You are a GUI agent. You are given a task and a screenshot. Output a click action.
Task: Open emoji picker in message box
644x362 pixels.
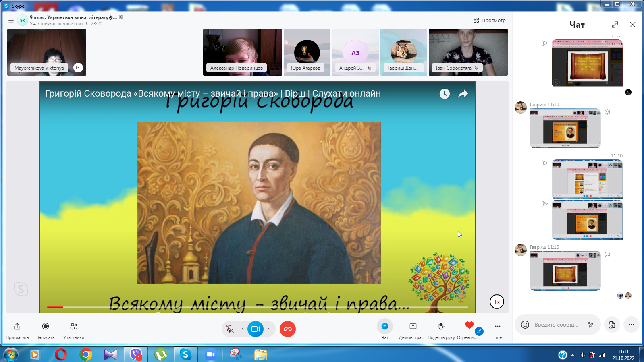(525, 325)
